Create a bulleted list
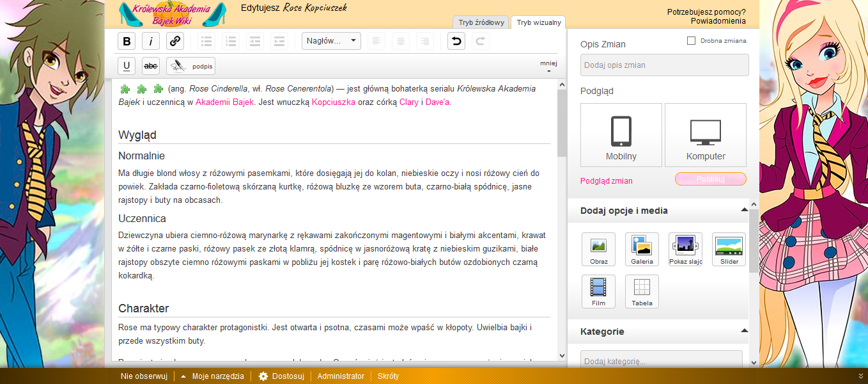 click(x=206, y=41)
